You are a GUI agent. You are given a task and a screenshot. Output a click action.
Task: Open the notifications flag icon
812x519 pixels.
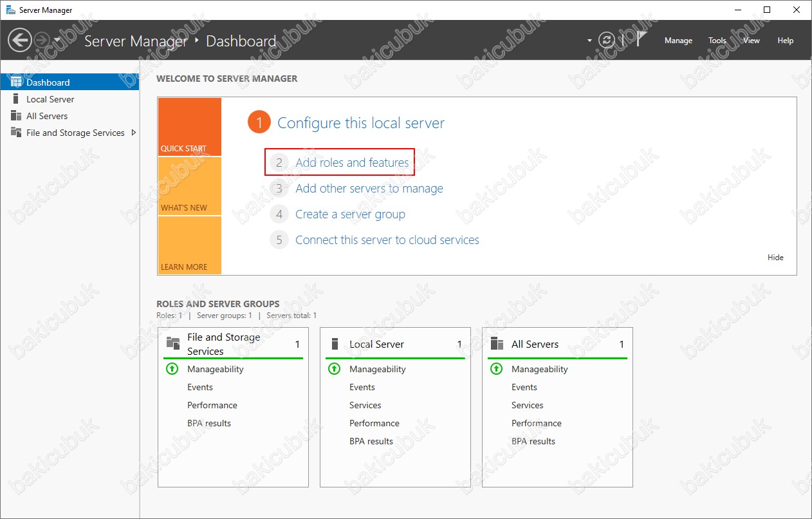pyautogui.click(x=641, y=40)
